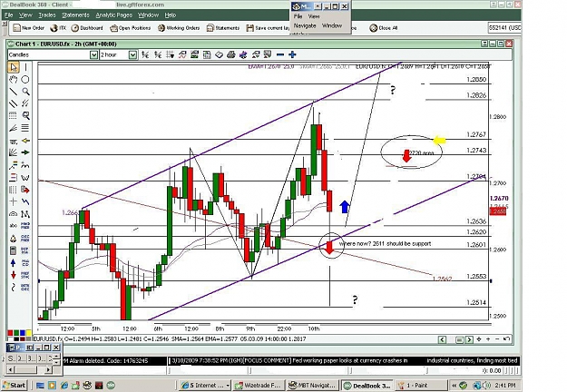Pick the green color swatch
Screen dimensions: 567x392
[16, 333]
